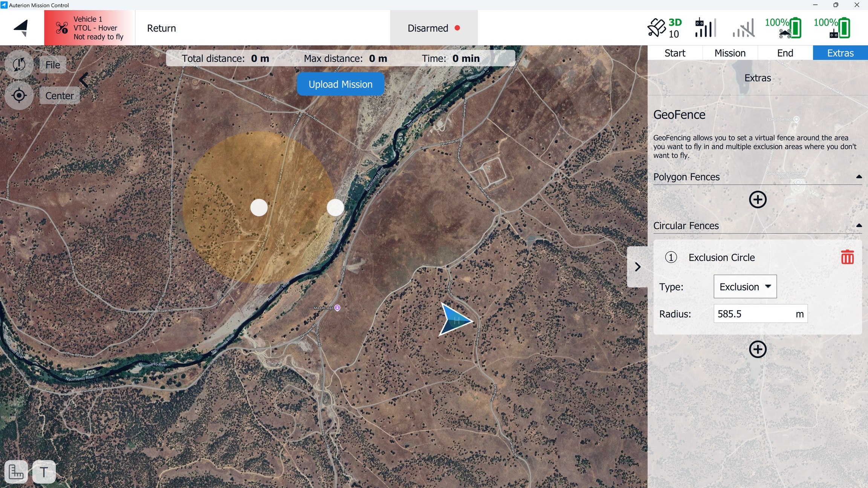Click the Radius input field
Viewport: 868px width, 488px height.
tap(753, 314)
